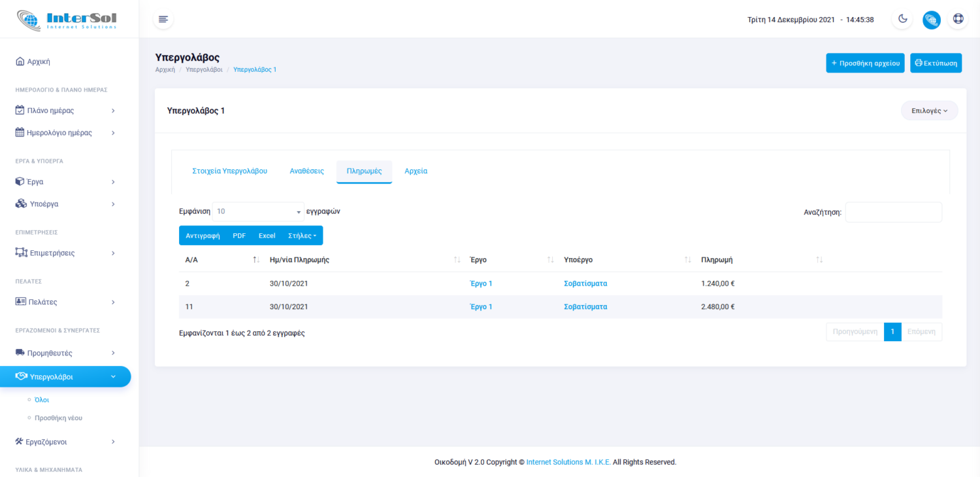Open the Σοβατίσματα link in first row
Image resolution: width=980 pixels, height=477 pixels.
tap(585, 284)
